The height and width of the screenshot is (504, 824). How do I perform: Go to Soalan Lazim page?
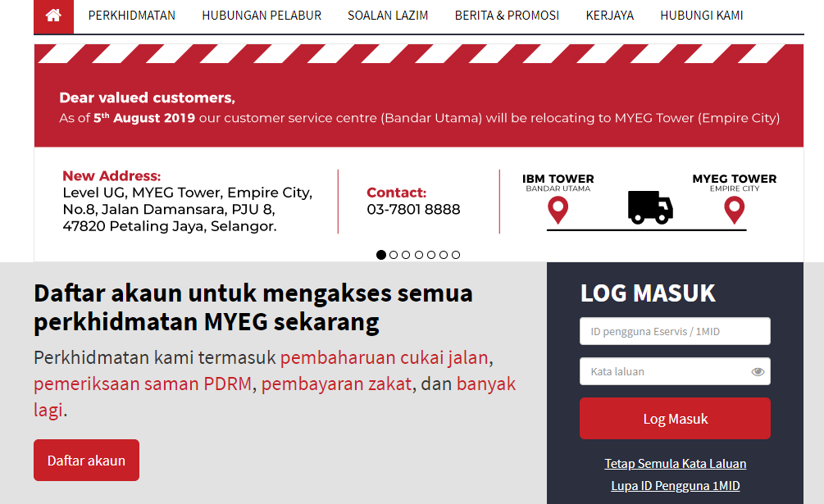coord(388,16)
